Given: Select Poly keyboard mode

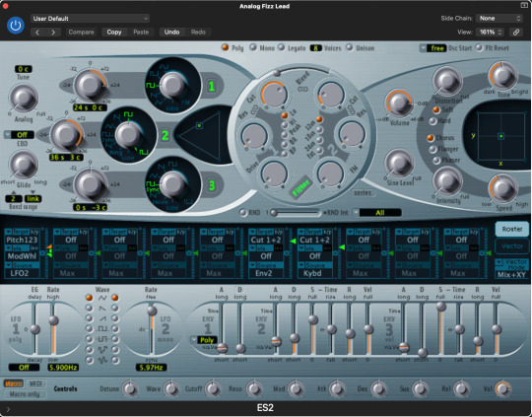Looking at the screenshot, I should point(225,47).
